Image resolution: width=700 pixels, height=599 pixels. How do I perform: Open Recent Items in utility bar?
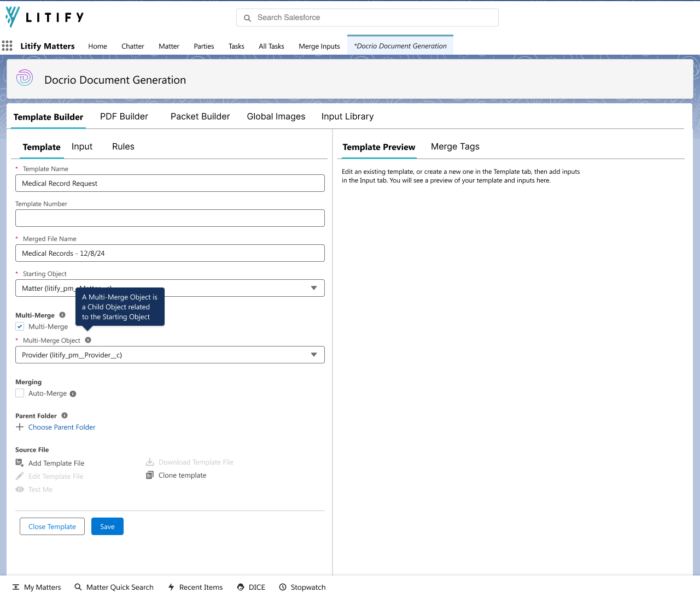[x=195, y=587]
